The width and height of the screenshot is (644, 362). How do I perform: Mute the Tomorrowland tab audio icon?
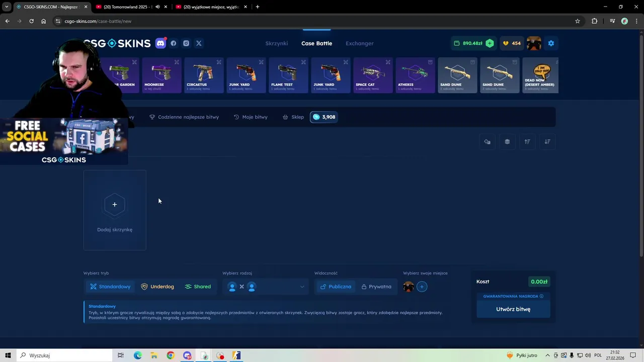[x=157, y=7]
